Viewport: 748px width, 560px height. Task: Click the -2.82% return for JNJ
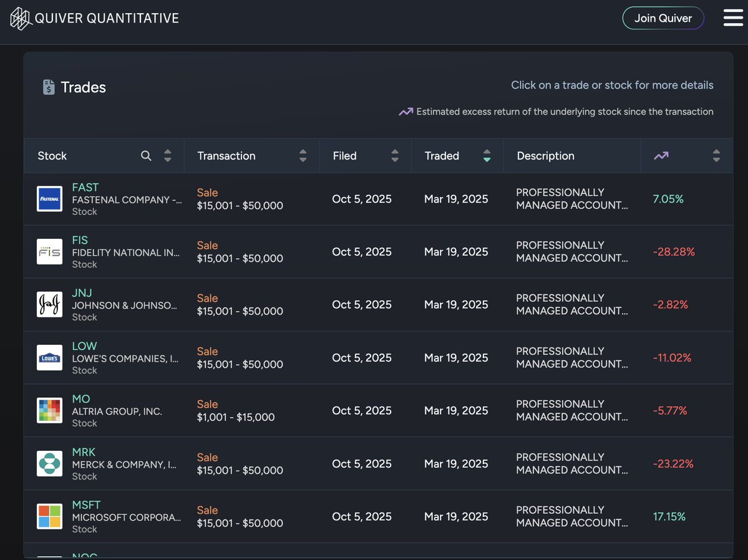pos(670,304)
